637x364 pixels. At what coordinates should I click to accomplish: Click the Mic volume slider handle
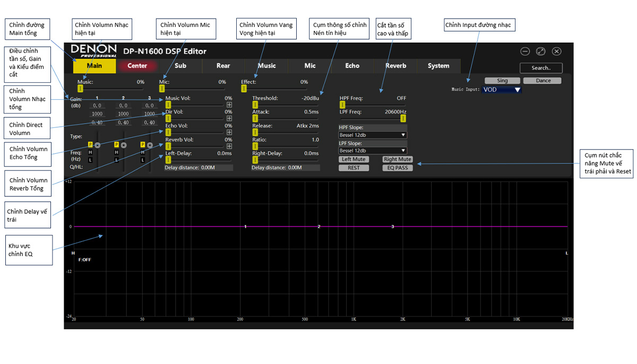[162, 89]
